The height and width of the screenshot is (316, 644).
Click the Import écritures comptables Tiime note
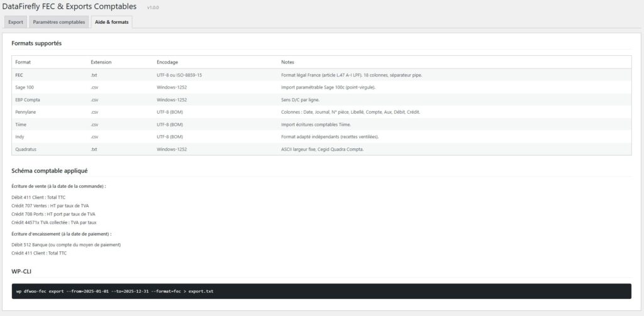tap(316, 124)
